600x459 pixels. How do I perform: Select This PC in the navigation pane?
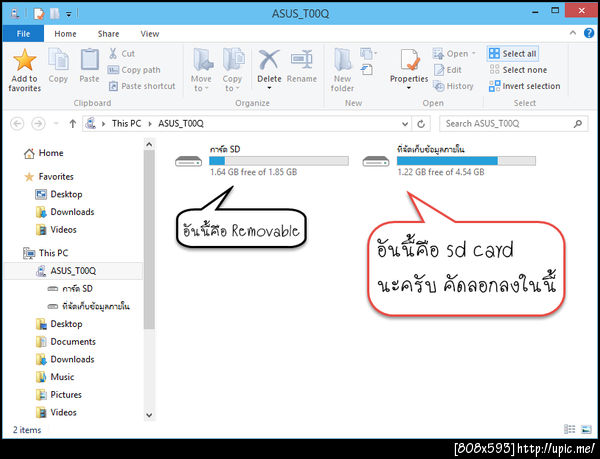46,253
